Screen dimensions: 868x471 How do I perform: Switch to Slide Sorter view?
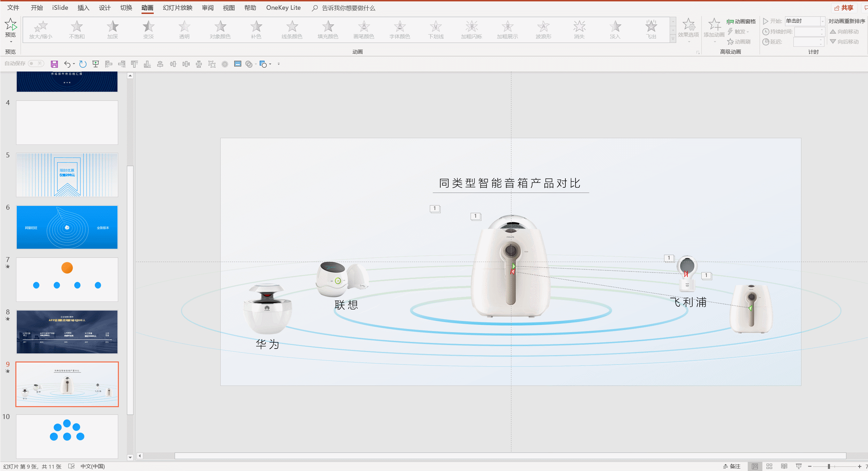coord(769,466)
